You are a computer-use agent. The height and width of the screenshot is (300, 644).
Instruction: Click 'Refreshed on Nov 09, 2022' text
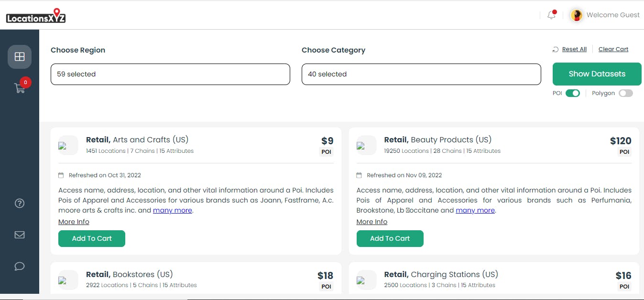(x=404, y=175)
